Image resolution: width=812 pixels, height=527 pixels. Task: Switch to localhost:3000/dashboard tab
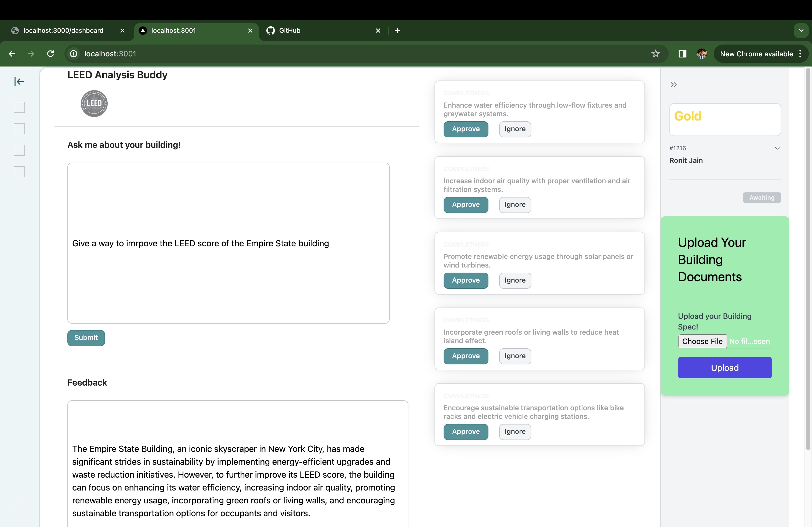coord(63,30)
